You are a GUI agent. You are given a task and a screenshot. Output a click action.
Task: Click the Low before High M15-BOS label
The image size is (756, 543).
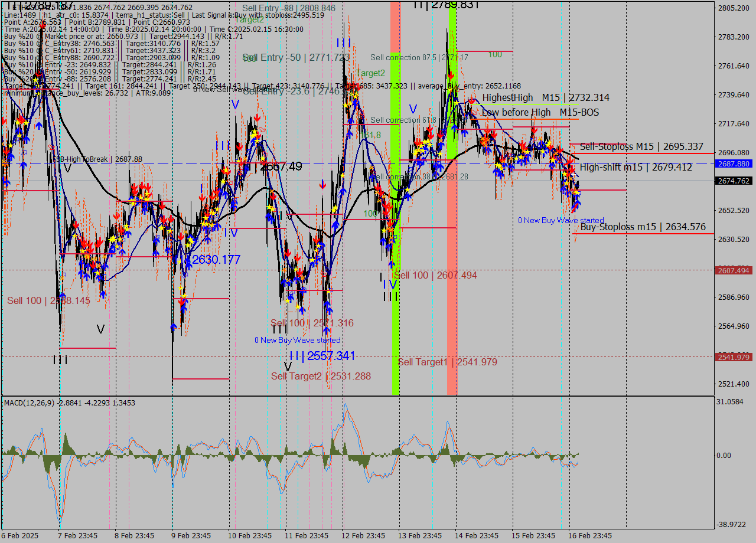click(x=540, y=112)
